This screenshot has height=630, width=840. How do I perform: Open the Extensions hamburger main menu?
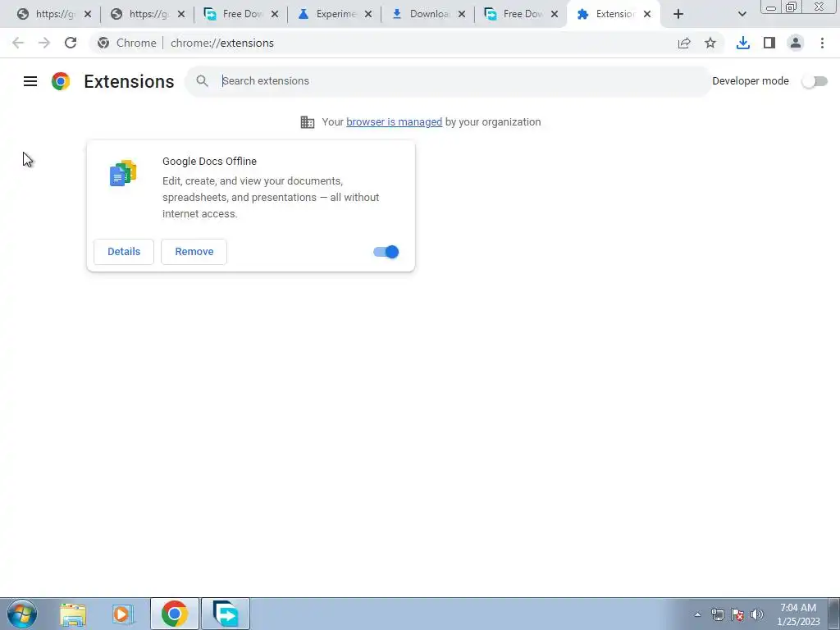[x=30, y=81]
